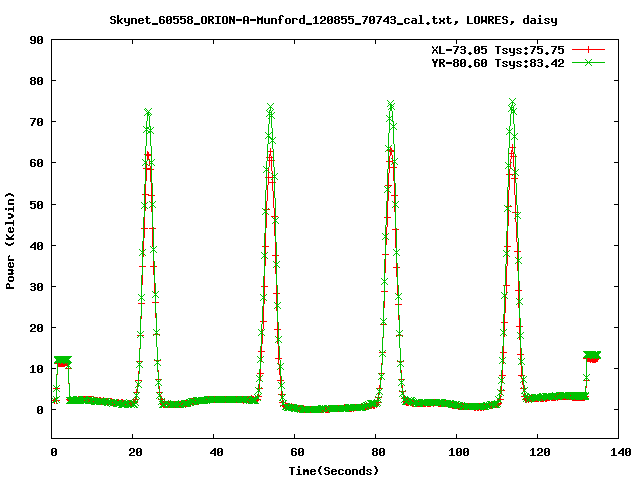Click the 50 tick label on Power axis
Viewport: 640px width, 480px height.
pyautogui.click(x=36, y=204)
